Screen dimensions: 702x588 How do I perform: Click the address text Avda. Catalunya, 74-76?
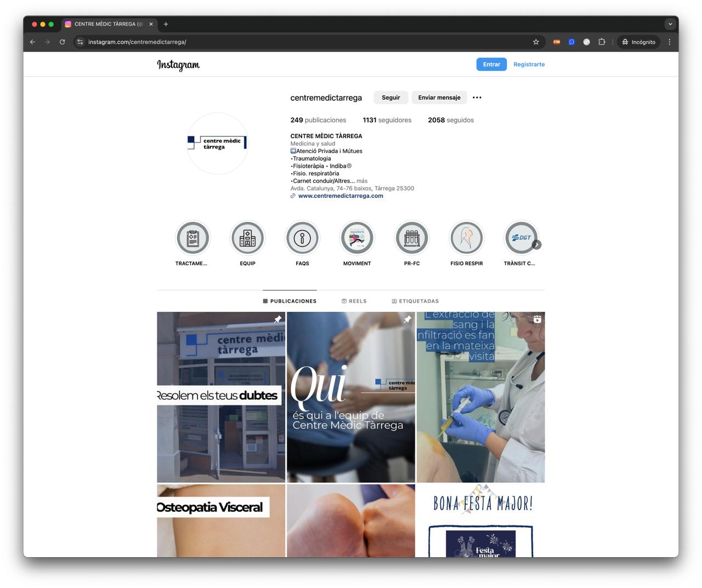[352, 189]
